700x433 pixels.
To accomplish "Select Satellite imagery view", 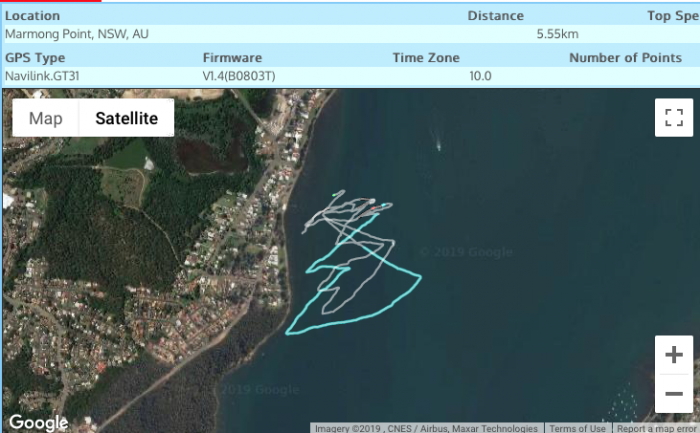I will click(126, 118).
